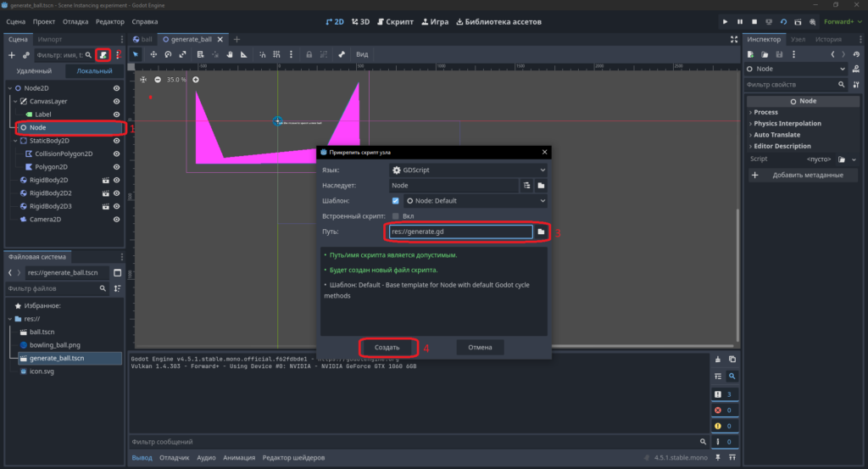Stop the running project
The height and width of the screenshot is (469, 868).
click(x=754, y=21)
